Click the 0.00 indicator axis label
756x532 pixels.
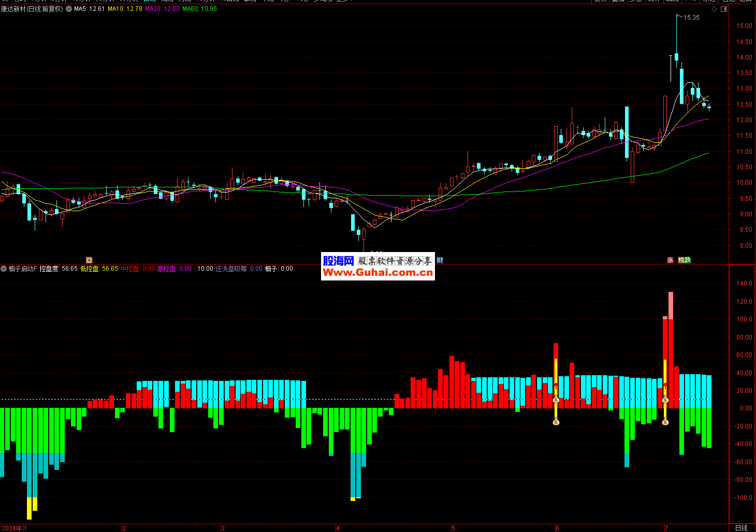coord(746,408)
